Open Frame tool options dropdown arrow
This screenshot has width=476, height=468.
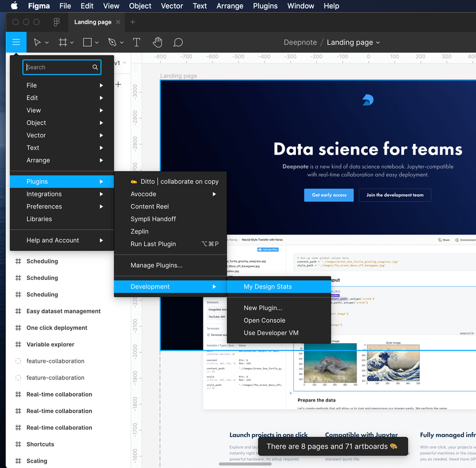[x=72, y=43]
